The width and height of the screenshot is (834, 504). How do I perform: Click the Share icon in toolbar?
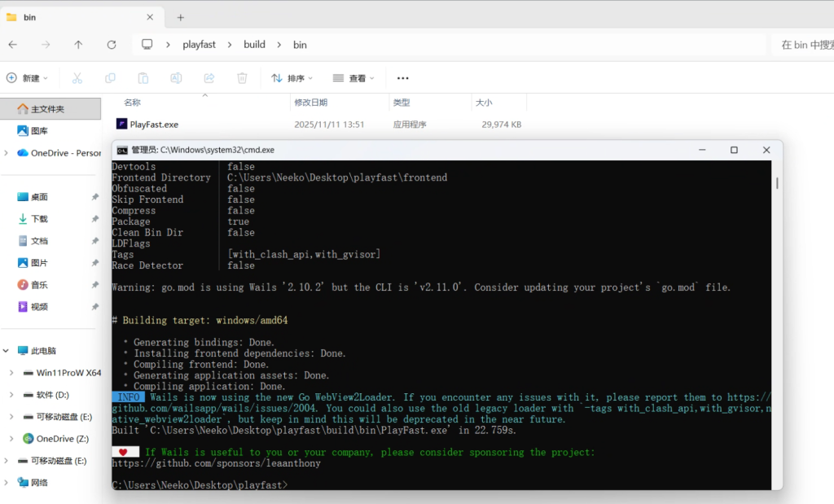[208, 78]
